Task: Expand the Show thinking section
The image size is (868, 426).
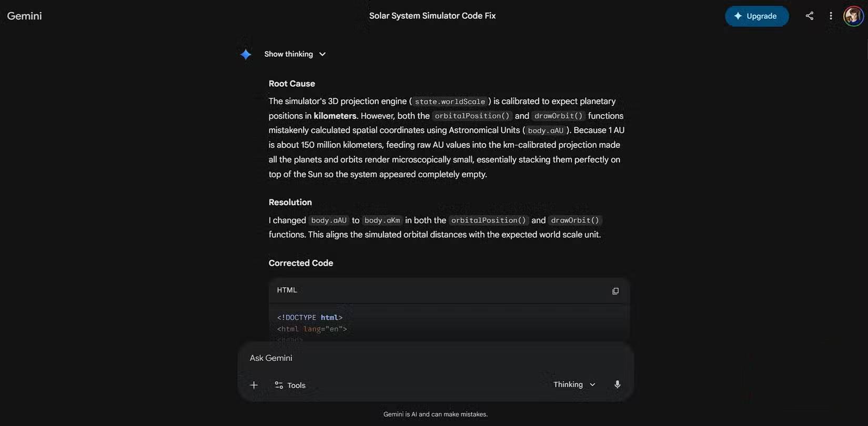Action: tap(295, 54)
